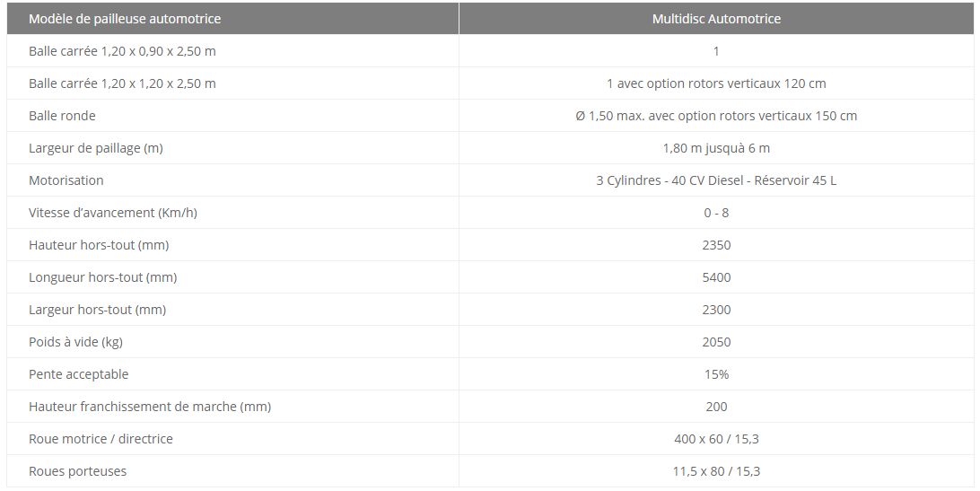
Task: Click the 'Multidisc Automotrice' column header
Action: coord(716,19)
